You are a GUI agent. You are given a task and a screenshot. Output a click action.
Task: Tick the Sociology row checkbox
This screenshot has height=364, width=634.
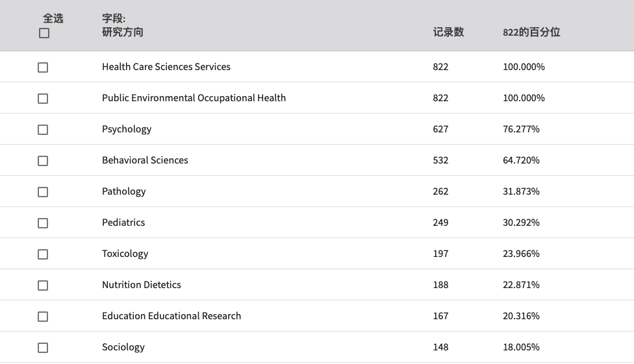43,348
